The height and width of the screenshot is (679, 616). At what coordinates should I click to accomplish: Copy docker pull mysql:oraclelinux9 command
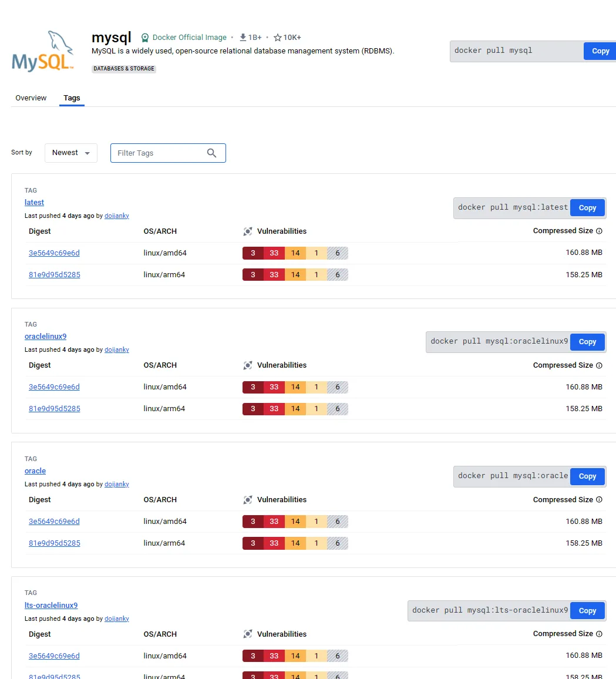point(587,342)
